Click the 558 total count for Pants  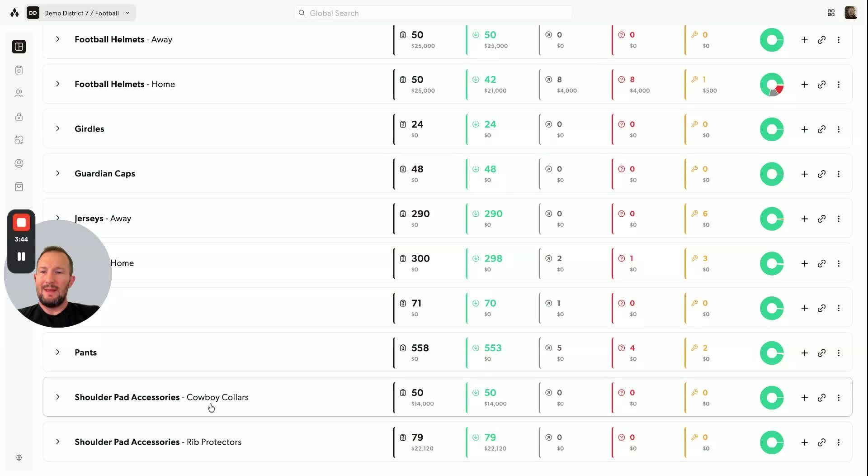tap(420, 348)
